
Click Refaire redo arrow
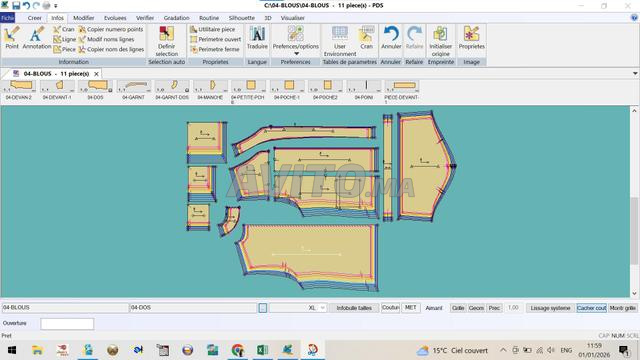point(414,38)
